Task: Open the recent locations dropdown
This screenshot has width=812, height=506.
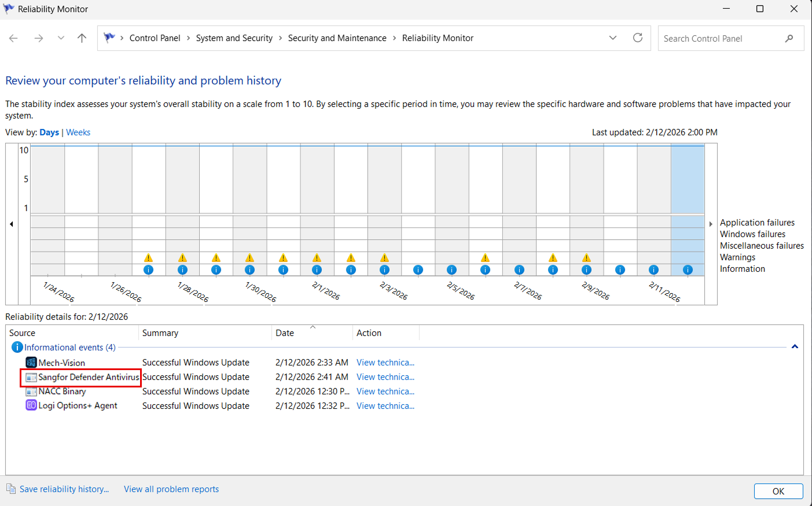Action: (x=61, y=38)
